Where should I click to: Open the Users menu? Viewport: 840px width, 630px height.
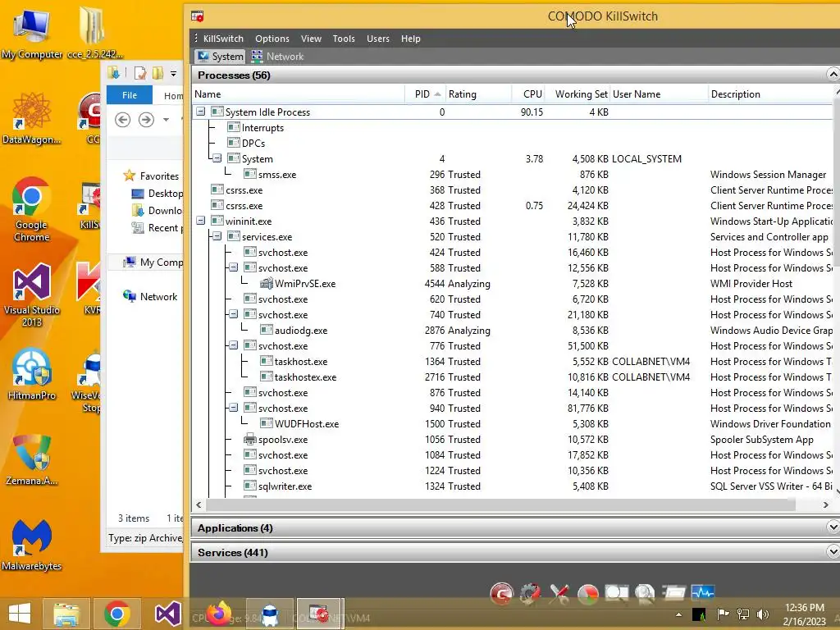click(x=378, y=39)
